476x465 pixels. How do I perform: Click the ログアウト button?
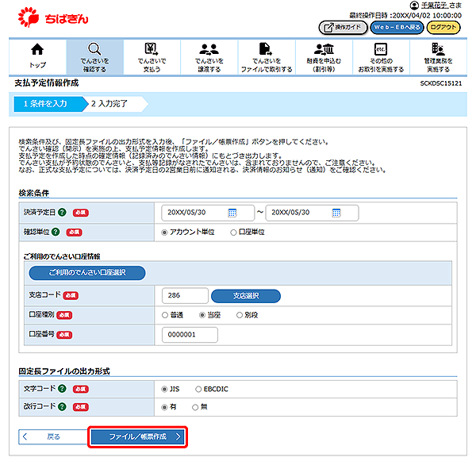pos(443,27)
